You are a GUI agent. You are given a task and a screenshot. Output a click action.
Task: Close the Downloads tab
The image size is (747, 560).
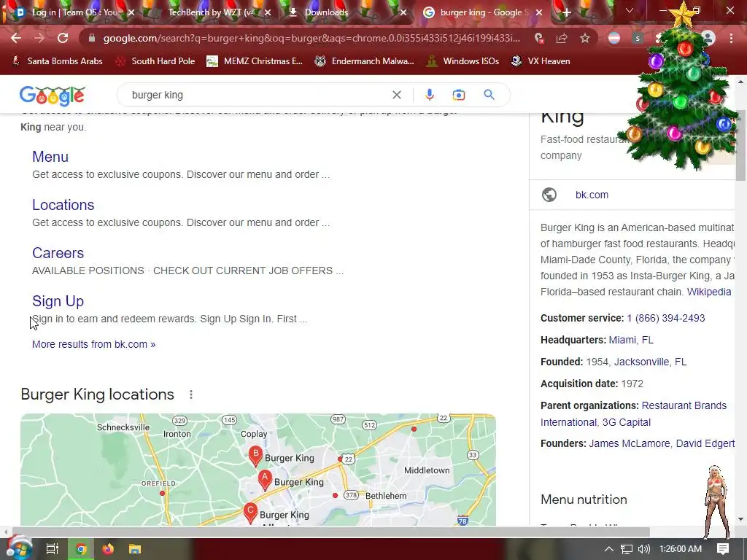403,13
